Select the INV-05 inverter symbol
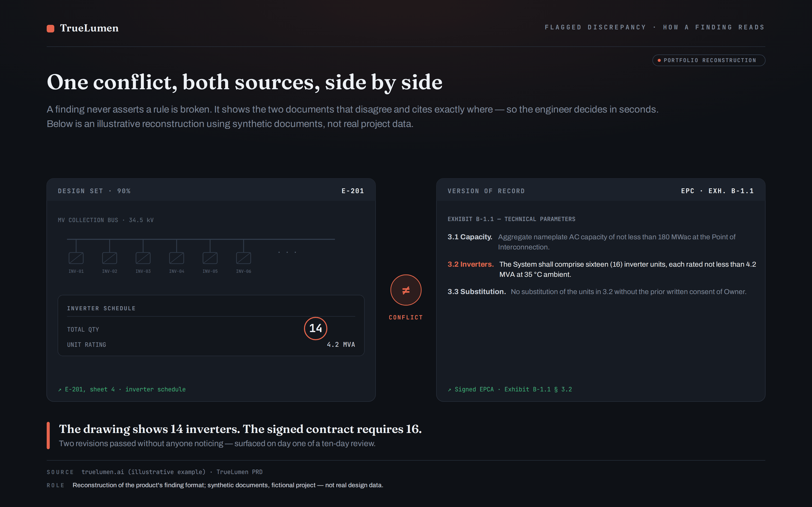This screenshot has height=507, width=812. (x=210, y=258)
